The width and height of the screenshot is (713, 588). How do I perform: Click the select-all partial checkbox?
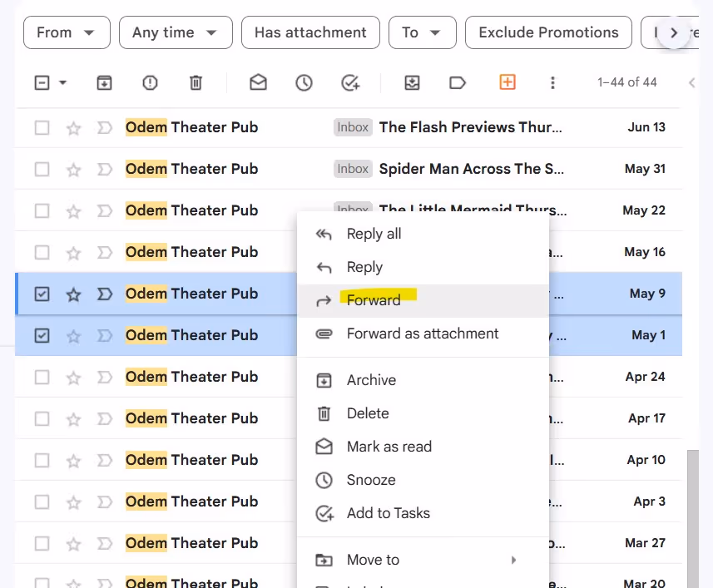[42, 82]
